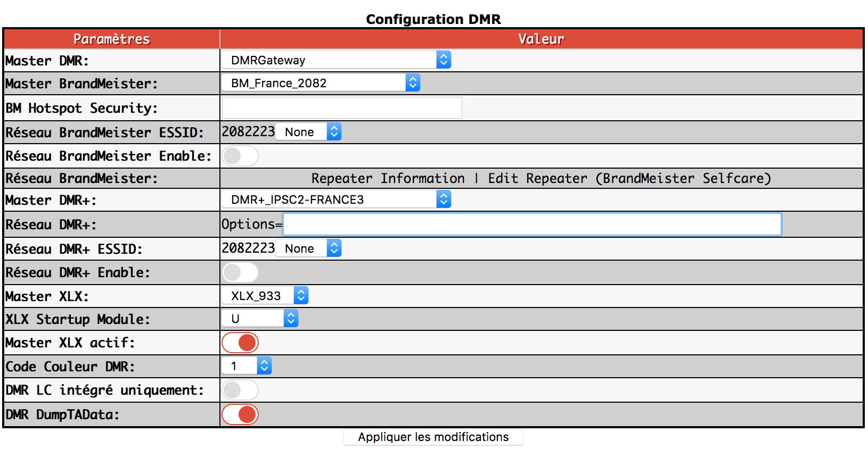Open the Master DMR dropdown (DMRGateway)
Viewport: 868px width, 449px height.
tap(337, 60)
